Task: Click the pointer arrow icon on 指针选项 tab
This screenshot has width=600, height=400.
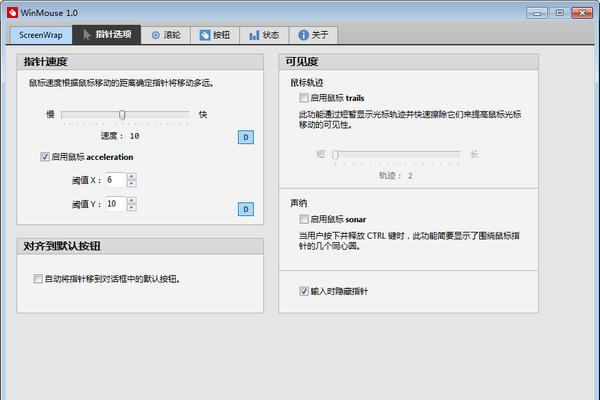Action: click(x=87, y=35)
